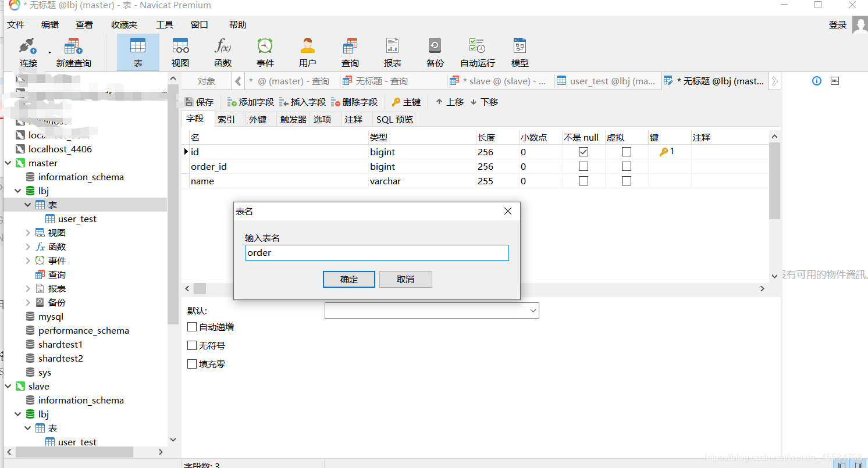Viewport: 868px width, 468px height.
Task: Click 取消 in the 表名 dialog
Action: (x=405, y=279)
